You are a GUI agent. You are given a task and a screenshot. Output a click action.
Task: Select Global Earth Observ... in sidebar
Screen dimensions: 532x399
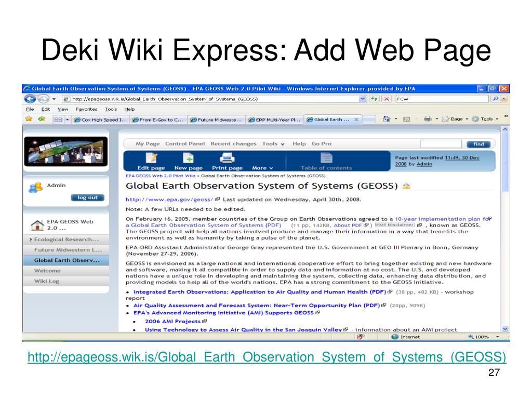pyautogui.click(x=67, y=260)
